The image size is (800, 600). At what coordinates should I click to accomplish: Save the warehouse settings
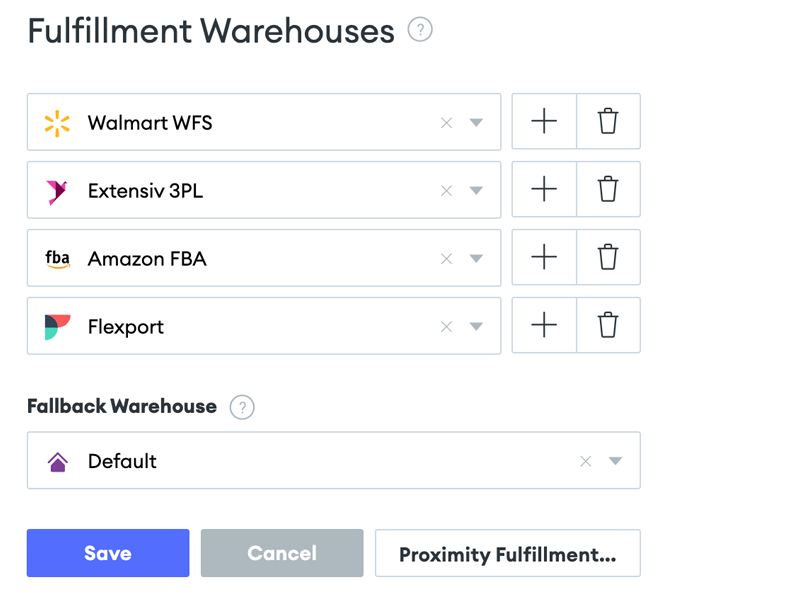pyautogui.click(x=108, y=553)
